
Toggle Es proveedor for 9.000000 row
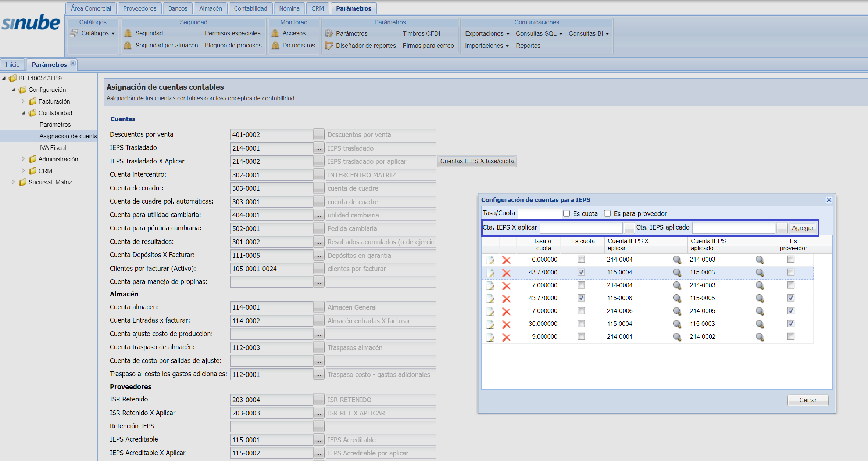[x=791, y=336]
